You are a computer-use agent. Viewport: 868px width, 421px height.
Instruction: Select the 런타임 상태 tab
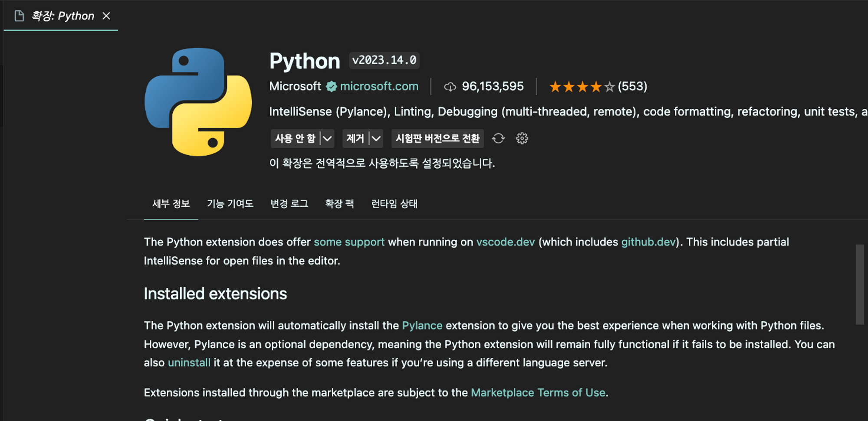point(394,204)
